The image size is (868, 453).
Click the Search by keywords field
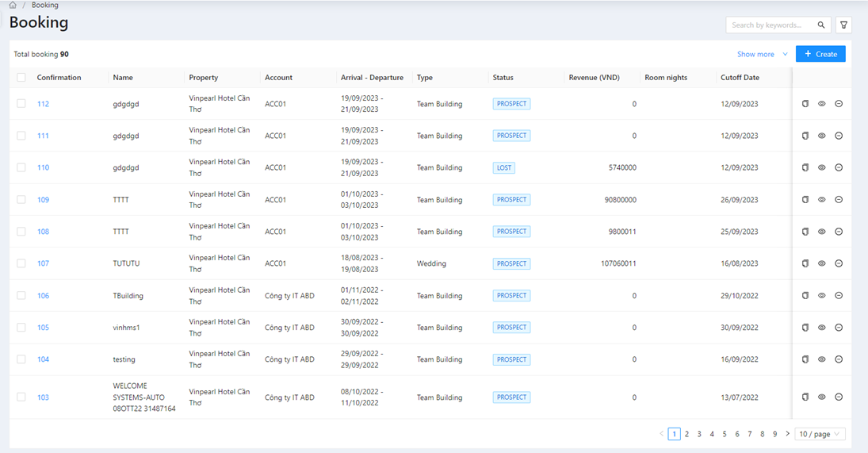point(767,25)
